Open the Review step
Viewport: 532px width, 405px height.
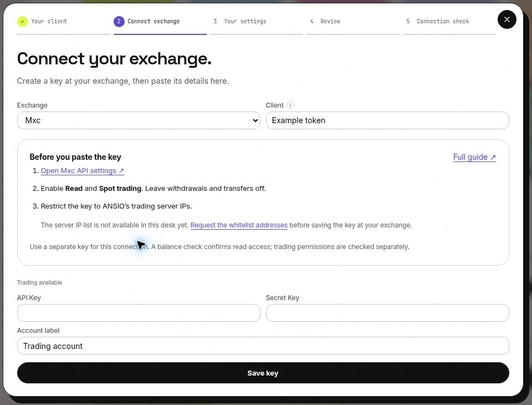click(353, 24)
